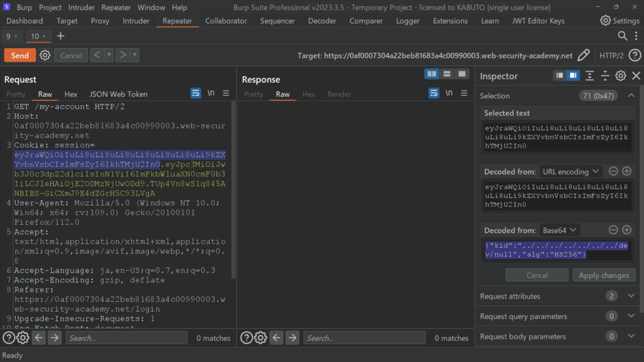Select the JSON Web Token request view
Viewport: 644px width, 362px height.
coord(118,94)
